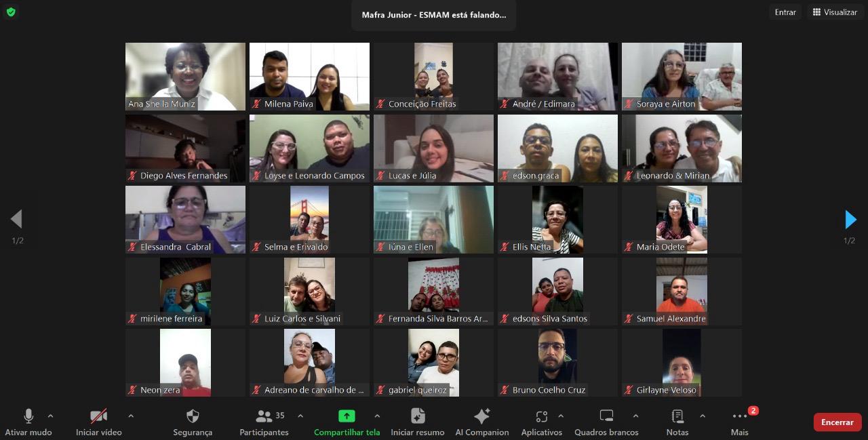
Task: Click the green encryption shield icon
Action: point(11,12)
